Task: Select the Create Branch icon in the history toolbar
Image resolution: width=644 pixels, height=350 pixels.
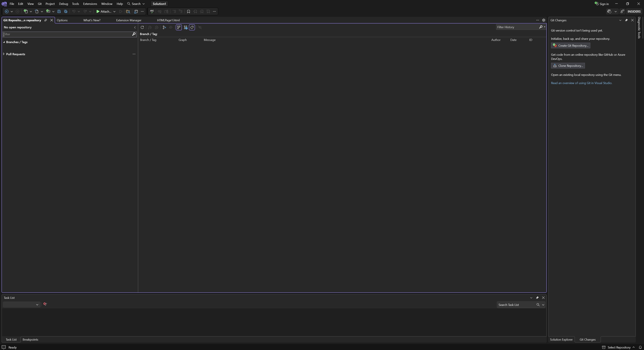Action: [x=164, y=27]
